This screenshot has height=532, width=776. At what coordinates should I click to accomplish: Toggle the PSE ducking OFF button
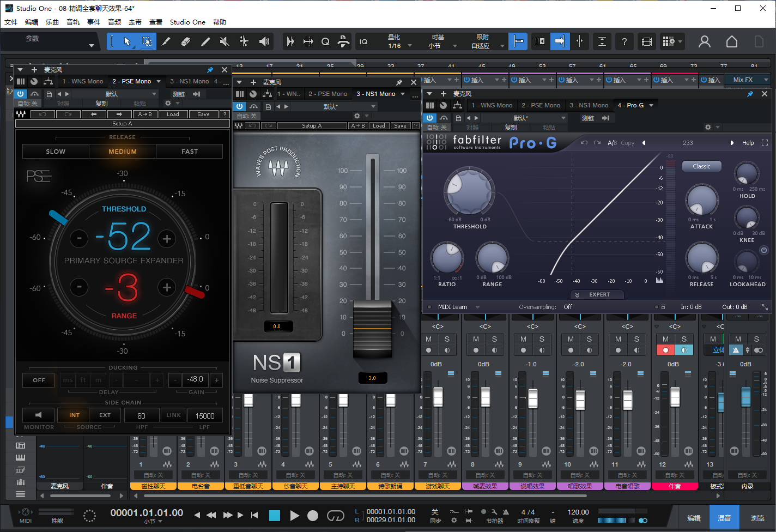39,380
